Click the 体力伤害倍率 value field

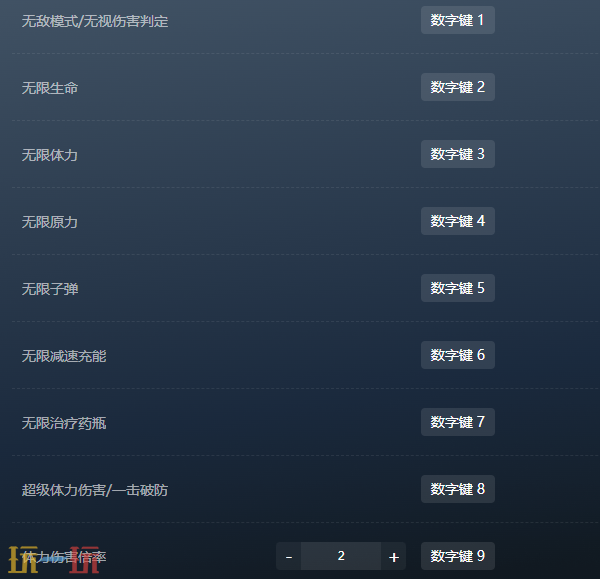tap(341, 556)
